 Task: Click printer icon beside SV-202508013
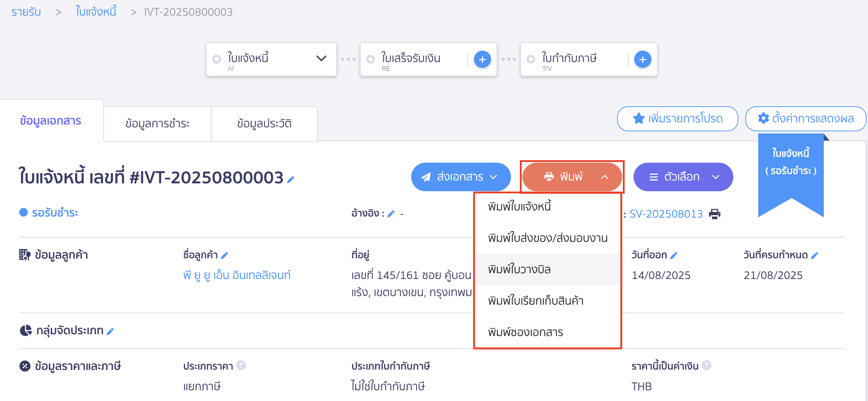(714, 214)
